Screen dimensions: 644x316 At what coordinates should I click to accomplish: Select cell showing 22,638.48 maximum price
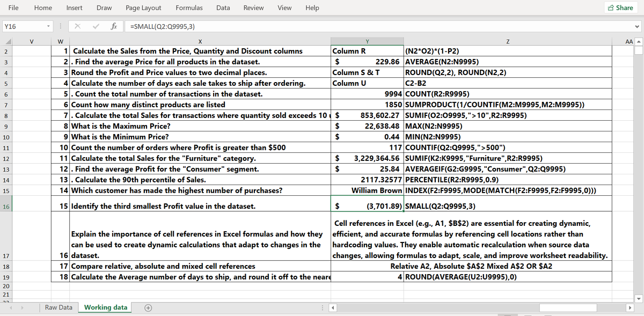(x=367, y=126)
